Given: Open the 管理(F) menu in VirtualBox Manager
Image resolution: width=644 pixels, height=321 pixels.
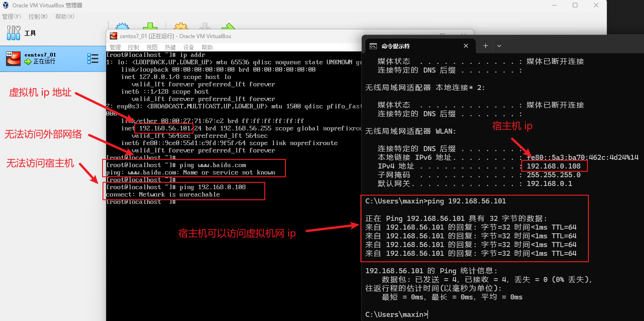Looking at the screenshot, I should 11,17.
